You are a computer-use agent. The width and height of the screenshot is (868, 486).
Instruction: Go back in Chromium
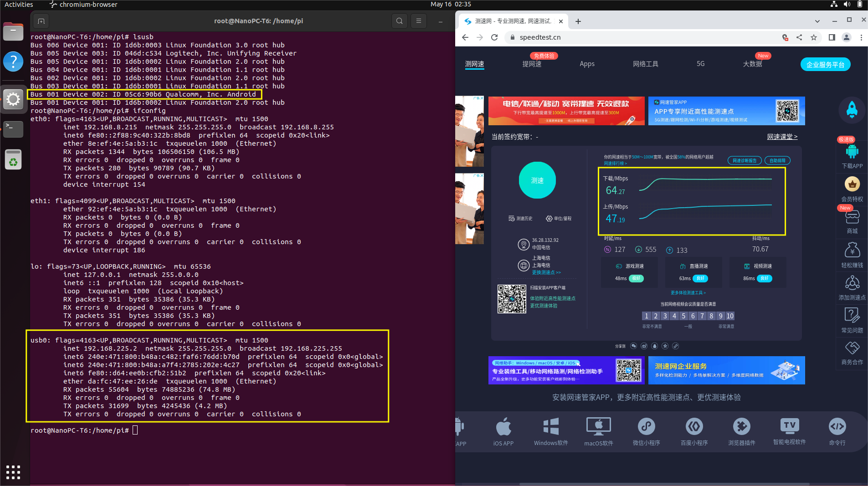pos(465,37)
